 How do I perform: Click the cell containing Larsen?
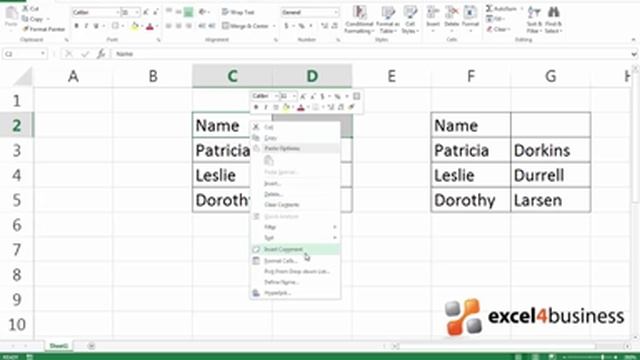[550, 200]
